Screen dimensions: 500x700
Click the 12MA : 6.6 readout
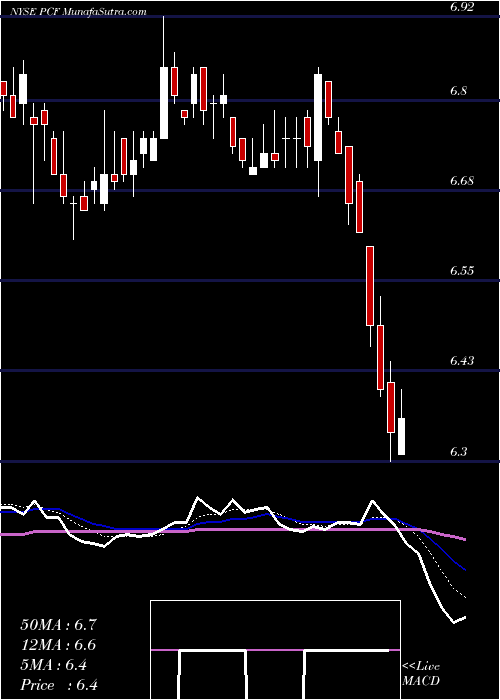[x=58, y=645]
